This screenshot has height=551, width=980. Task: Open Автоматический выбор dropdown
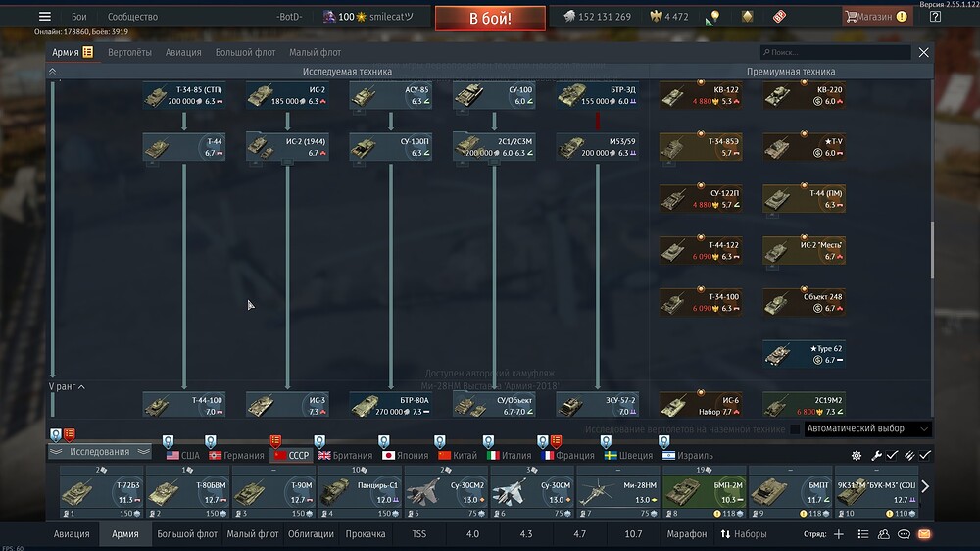[867, 428]
